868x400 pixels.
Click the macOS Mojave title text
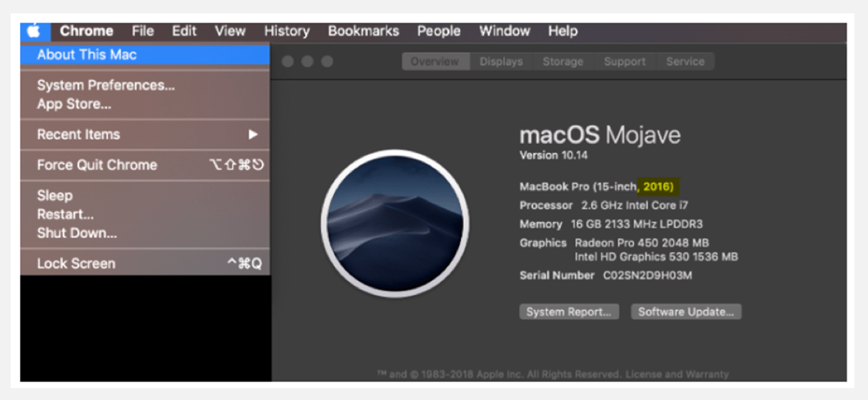(x=600, y=136)
